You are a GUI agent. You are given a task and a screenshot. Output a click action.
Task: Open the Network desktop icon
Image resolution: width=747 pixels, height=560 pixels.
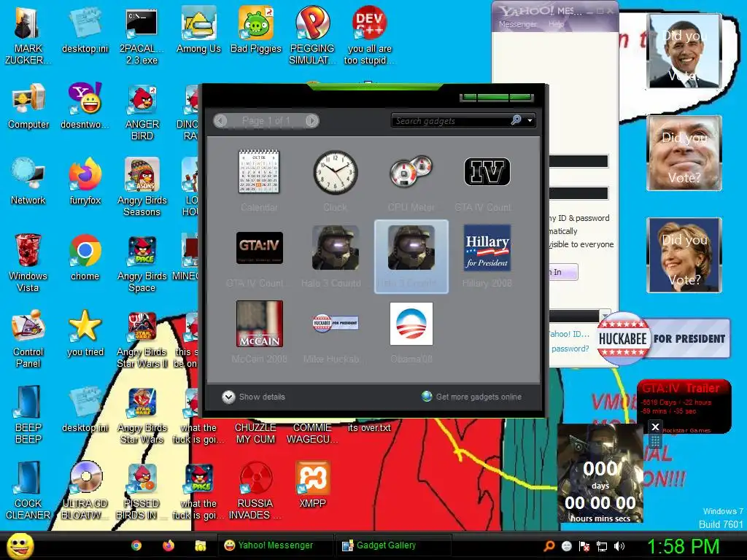[x=28, y=182]
